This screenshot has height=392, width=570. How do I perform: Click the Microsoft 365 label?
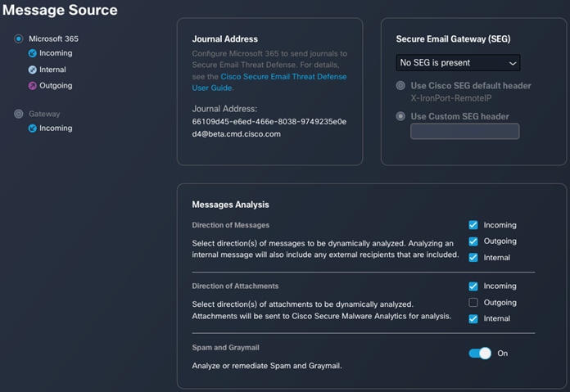(x=53, y=38)
